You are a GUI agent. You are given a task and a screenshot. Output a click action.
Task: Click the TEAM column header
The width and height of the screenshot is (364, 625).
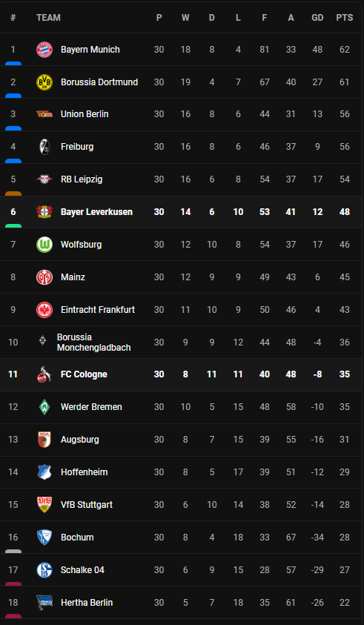click(48, 18)
